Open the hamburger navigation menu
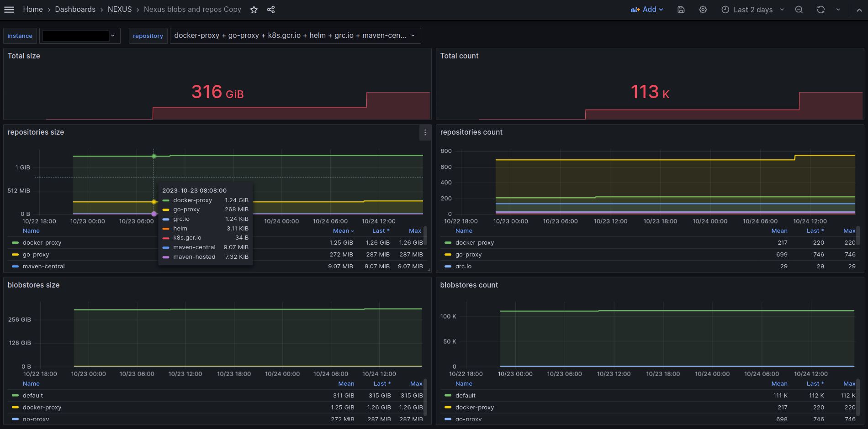 (x=9, y=10)
